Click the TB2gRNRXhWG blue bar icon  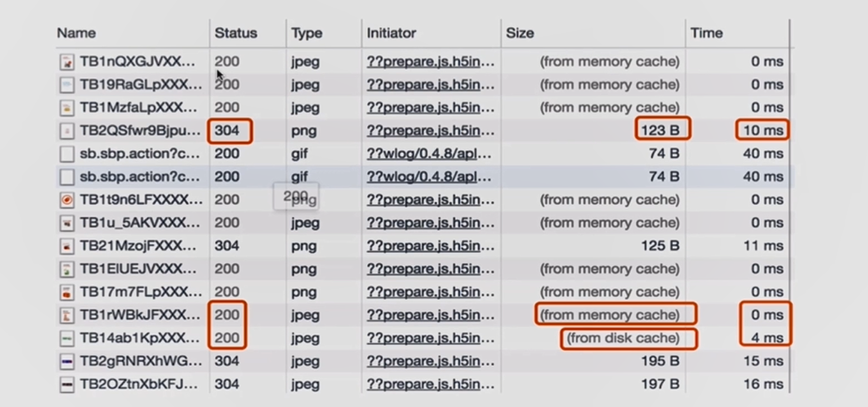pyautogui.click(x=67, y=361)
